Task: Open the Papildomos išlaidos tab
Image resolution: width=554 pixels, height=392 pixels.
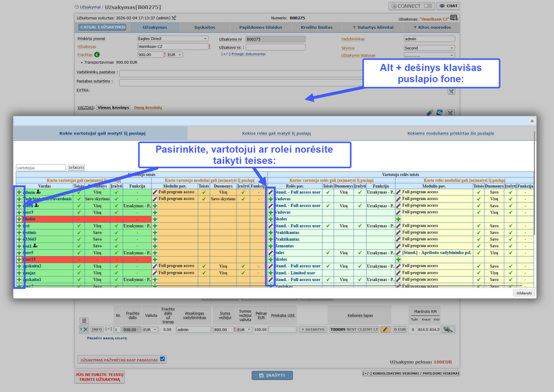Action: tap(261, 27)
